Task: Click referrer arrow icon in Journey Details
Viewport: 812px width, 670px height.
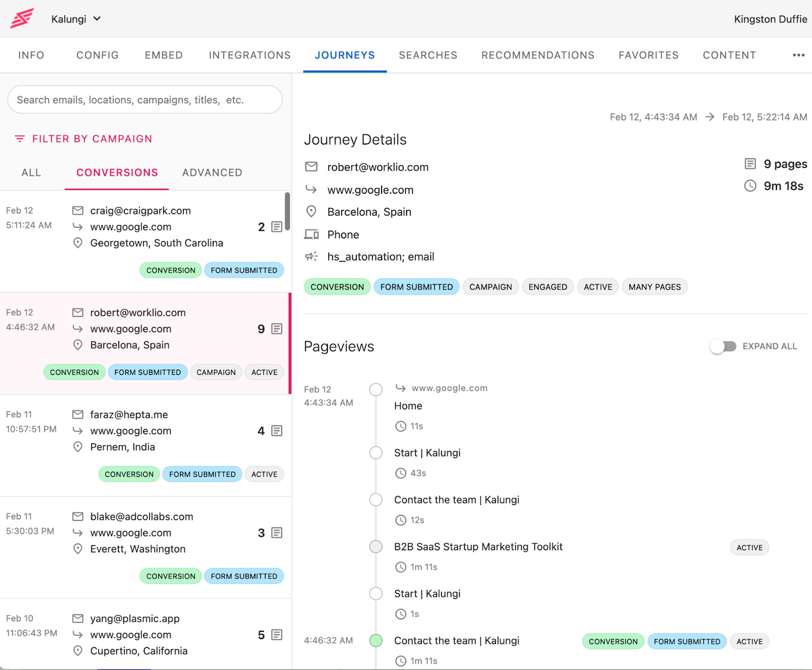Action: (x=311, y=190)
